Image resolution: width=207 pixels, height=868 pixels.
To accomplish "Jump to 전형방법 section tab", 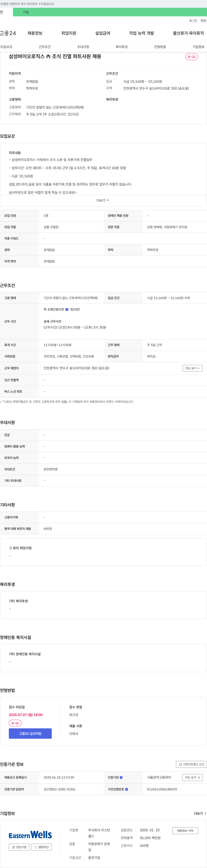I will (160, 47).
